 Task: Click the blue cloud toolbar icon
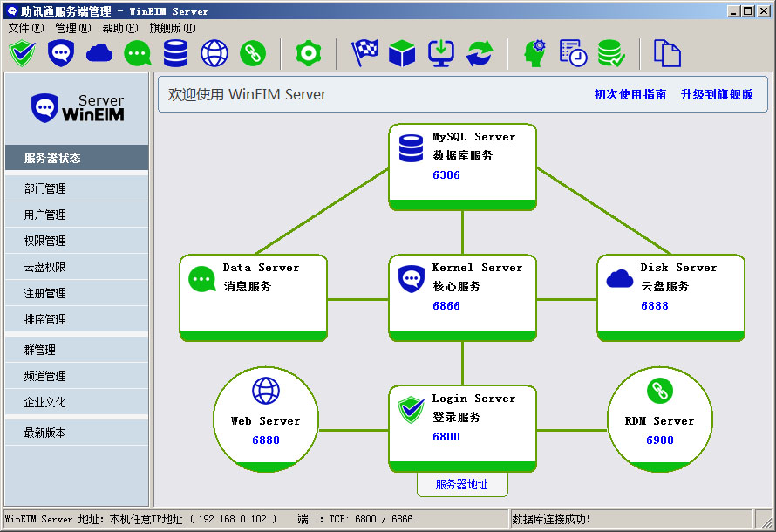tap(99, 53)
